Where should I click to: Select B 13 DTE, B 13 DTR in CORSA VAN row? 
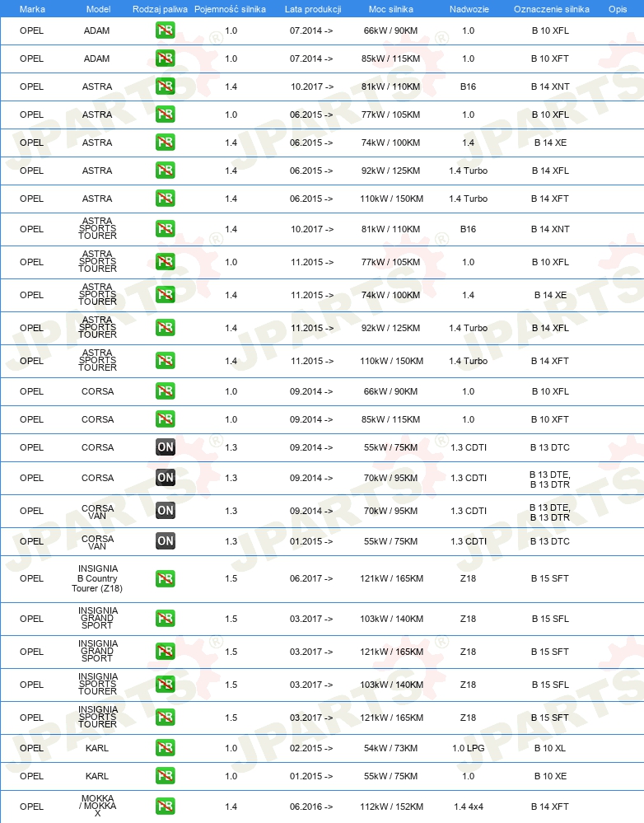coord(550,512)
